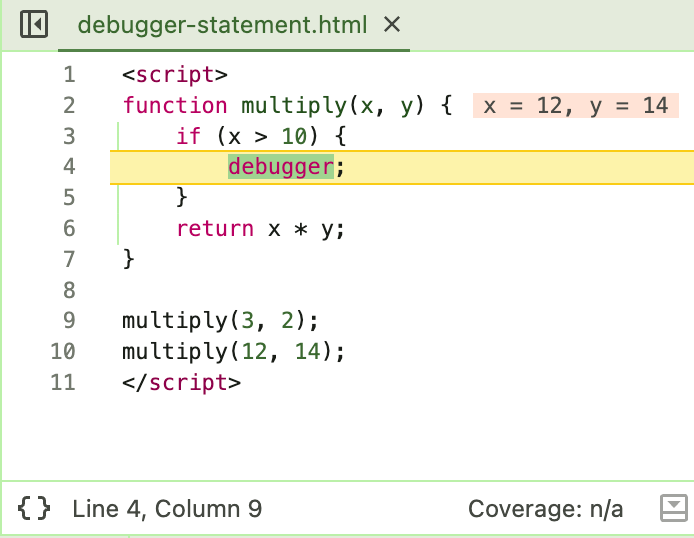Toggle the file navigator sidebar icon
694x538 pixels.
tap(34, 24)
